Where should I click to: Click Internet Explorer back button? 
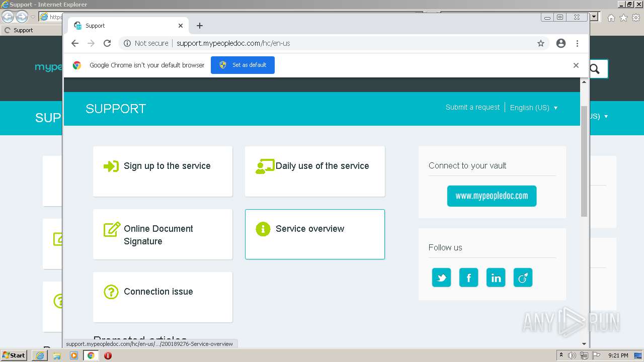tap(8, 17)
